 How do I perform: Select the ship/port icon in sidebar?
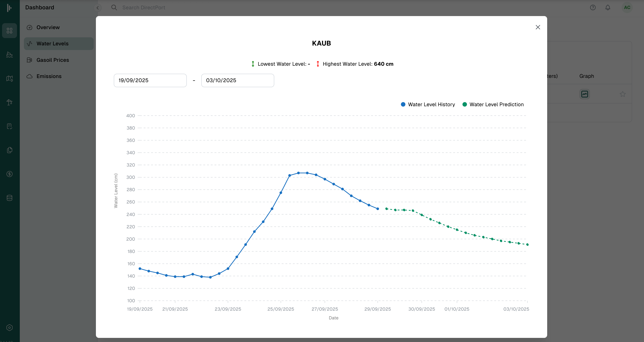click(x=10, y=55)
